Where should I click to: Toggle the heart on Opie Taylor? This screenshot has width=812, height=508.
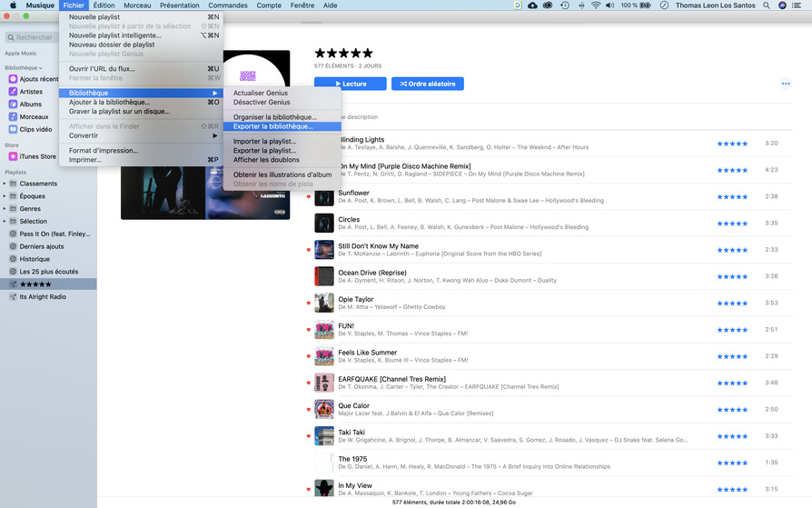[309, 303]
